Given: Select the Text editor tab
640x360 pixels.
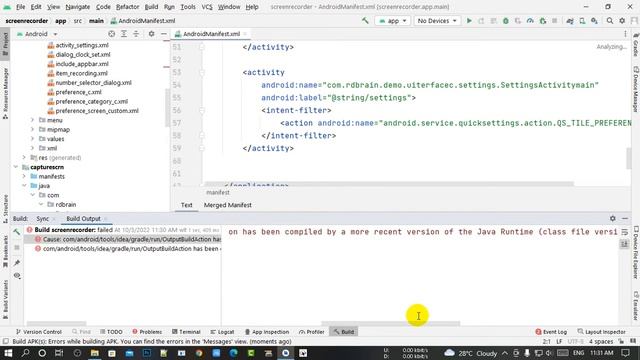Looking at the screenshot, I should (x=187, y=205).
